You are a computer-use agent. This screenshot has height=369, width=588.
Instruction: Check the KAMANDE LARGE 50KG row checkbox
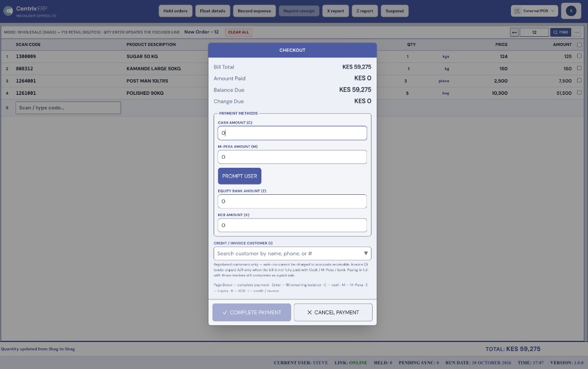(579, 68)
